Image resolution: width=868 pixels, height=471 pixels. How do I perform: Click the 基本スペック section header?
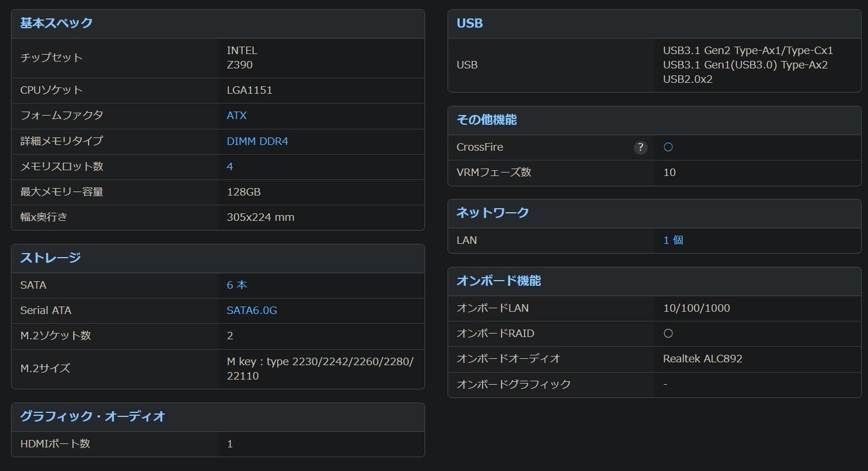coord(56,23)
